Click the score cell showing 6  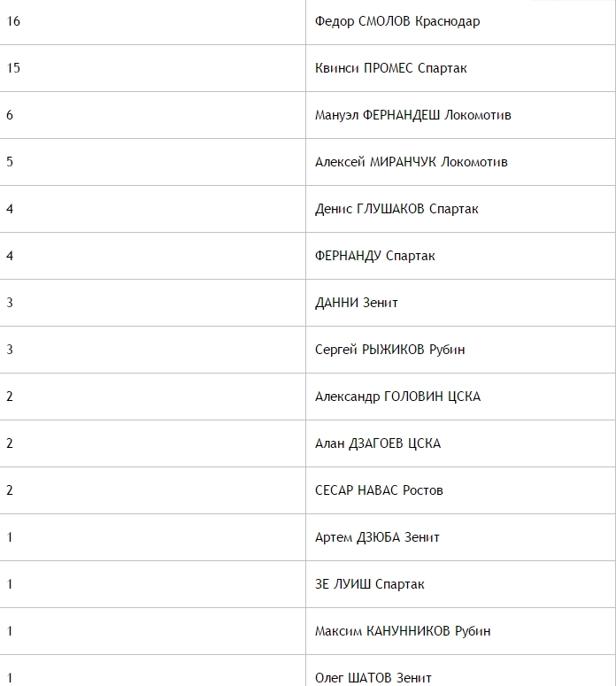pyautogui.click(x=153, y=115)
